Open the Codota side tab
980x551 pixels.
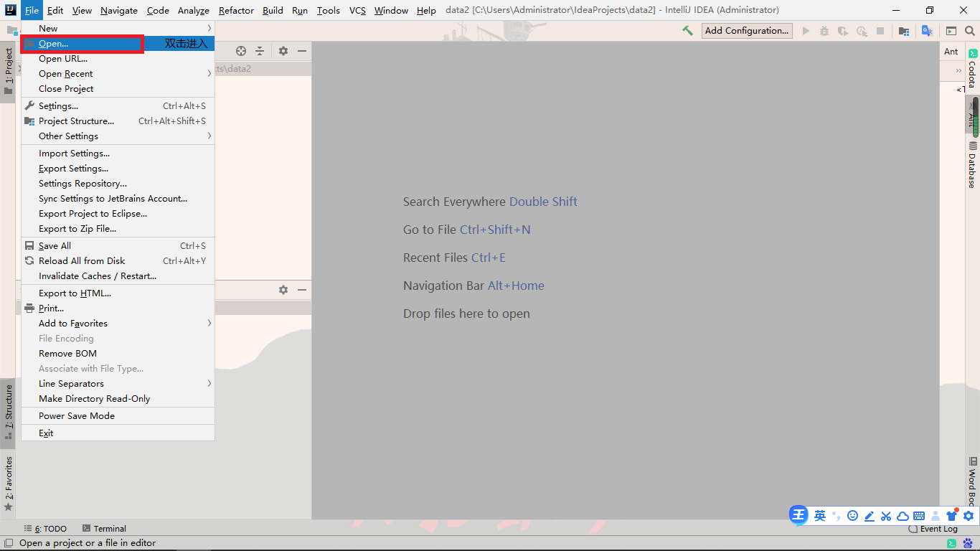[x=973, y=68]
